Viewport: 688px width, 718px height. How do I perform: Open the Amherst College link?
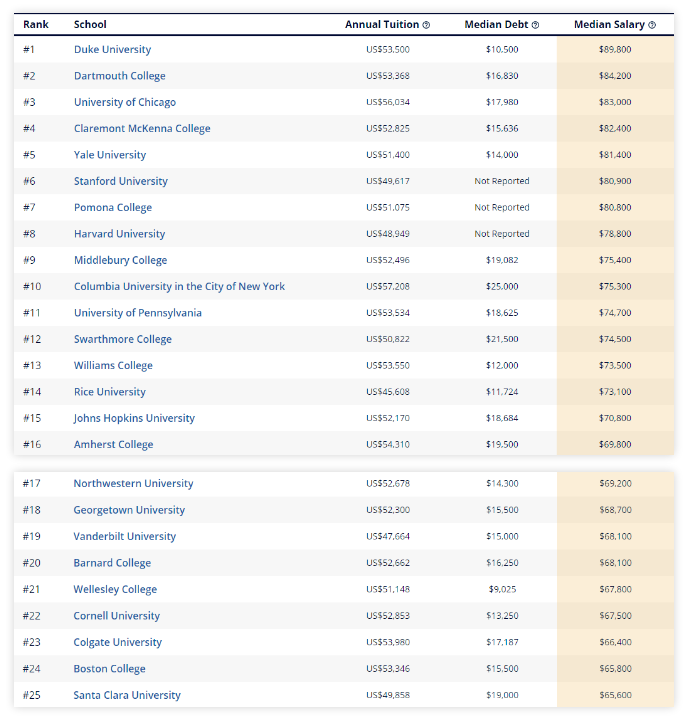coord(114,445)
